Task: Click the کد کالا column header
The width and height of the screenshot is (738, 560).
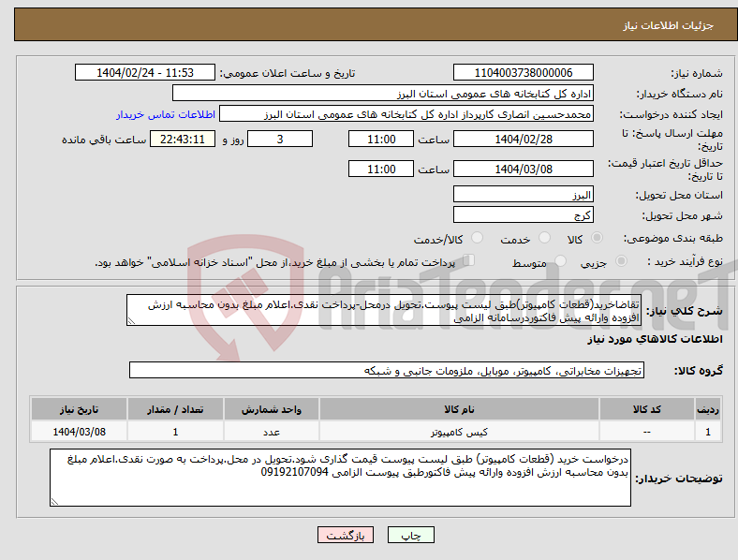Action: (x=647, y=409)
